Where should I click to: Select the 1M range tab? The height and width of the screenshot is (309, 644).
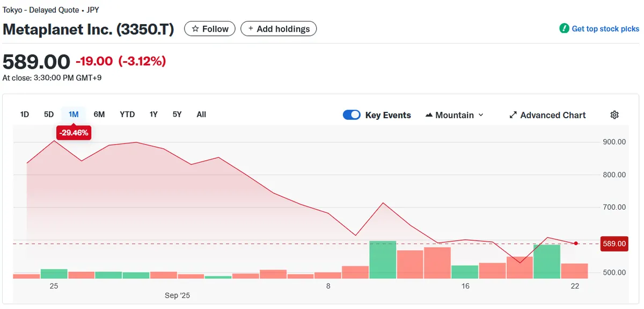[x=74, y=114]
